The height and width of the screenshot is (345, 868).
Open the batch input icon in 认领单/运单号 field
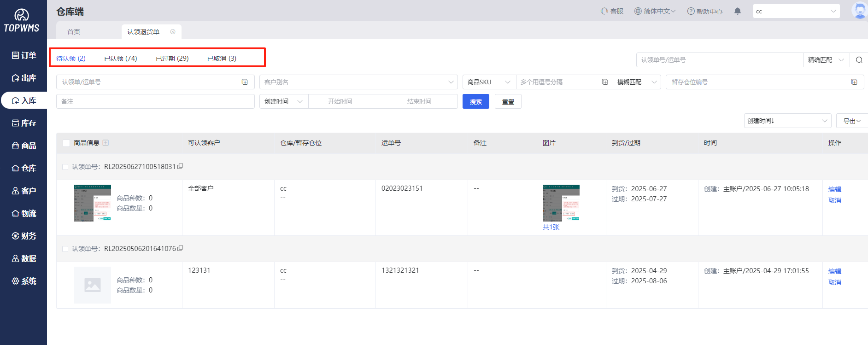(x=245, y=82)
